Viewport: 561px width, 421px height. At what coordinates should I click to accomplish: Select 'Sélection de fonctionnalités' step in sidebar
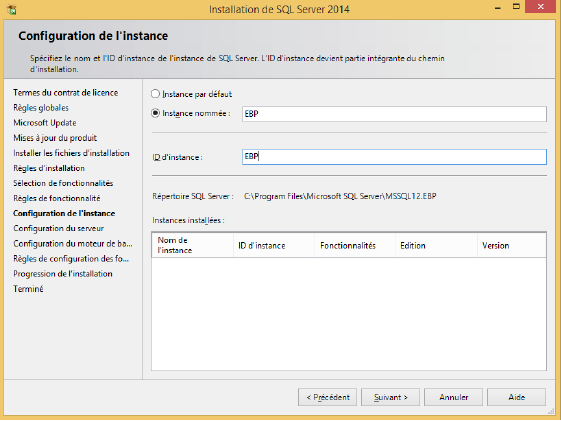tap(63, 183)
